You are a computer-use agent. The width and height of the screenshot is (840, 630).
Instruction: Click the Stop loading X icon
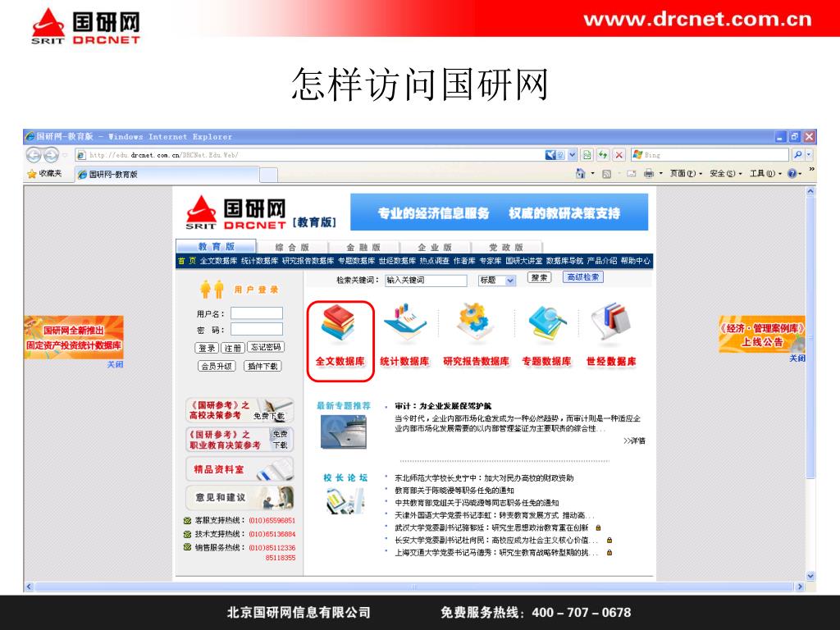[x=619, y=155]
